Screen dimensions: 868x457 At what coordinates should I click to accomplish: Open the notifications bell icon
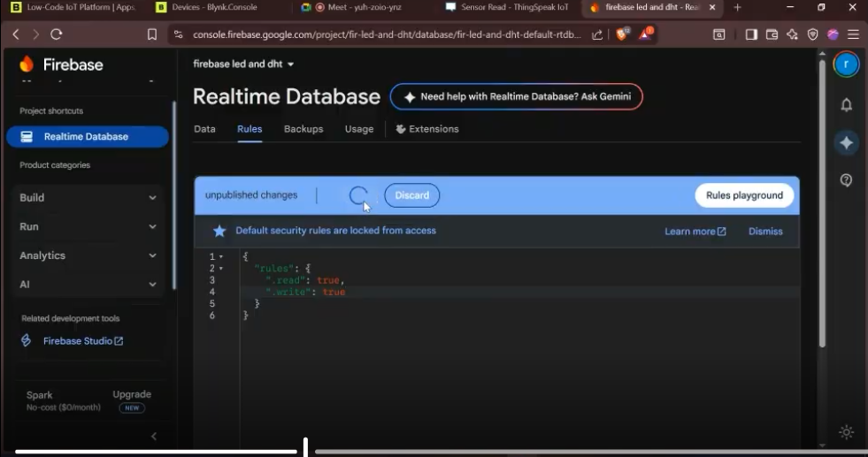[x=846, y=105]
